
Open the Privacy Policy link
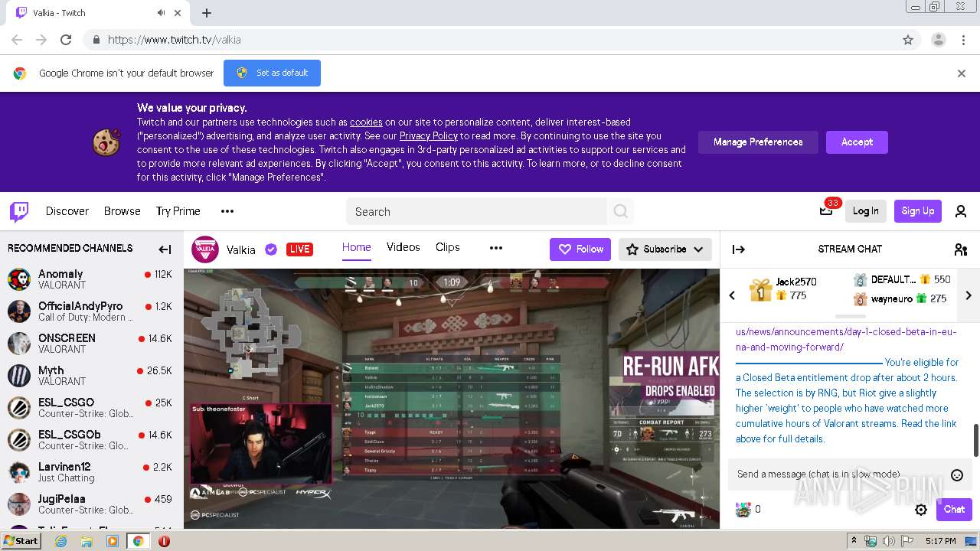tap(429, 135)
